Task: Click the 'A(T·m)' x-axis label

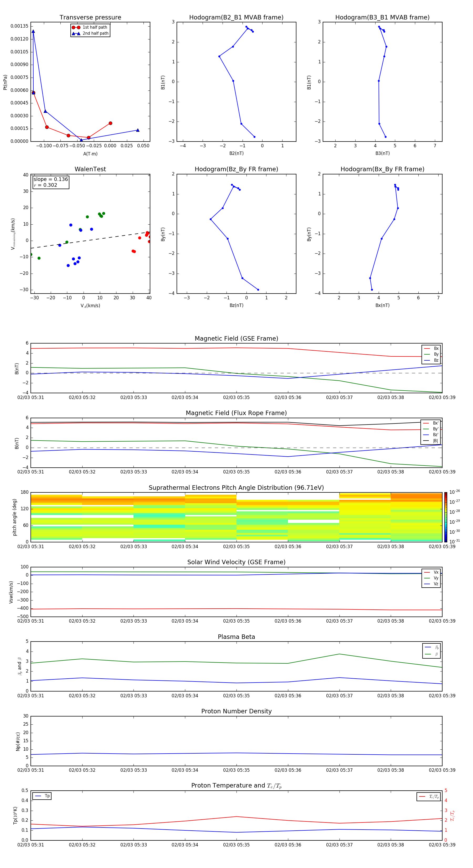Action: pos(90,154)
